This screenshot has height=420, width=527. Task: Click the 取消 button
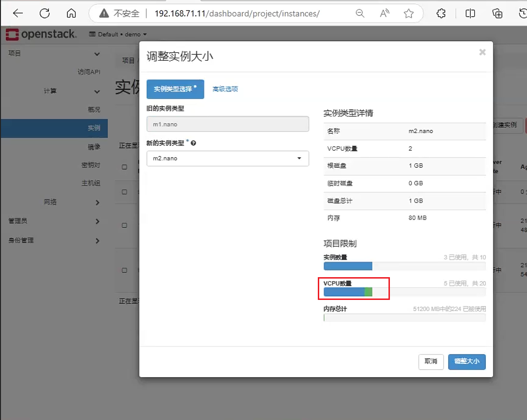(431, 362)
